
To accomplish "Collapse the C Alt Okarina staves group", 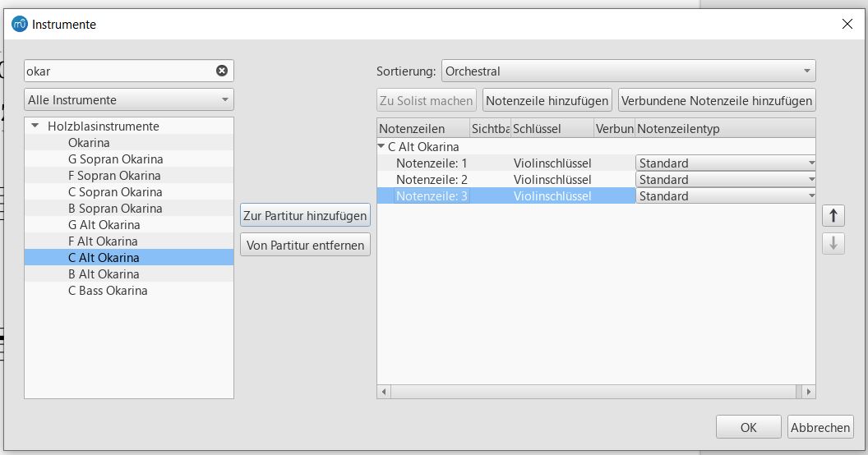I will click(x=381, y=146).
